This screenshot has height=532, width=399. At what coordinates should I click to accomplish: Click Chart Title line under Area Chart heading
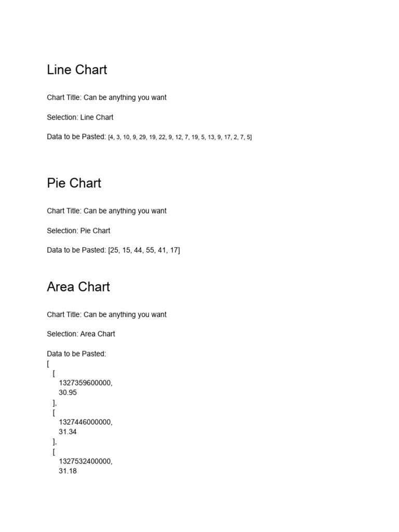pos(107,315)
